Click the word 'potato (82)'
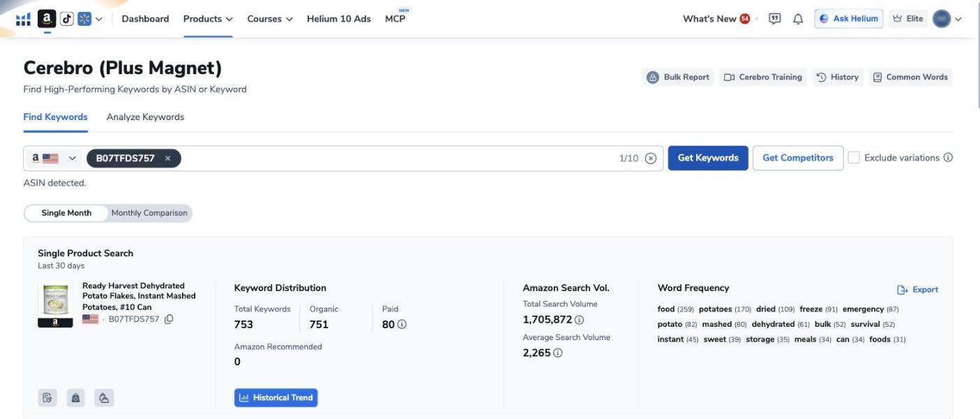This screenshot has width=980, height=419. click(677, 325)
